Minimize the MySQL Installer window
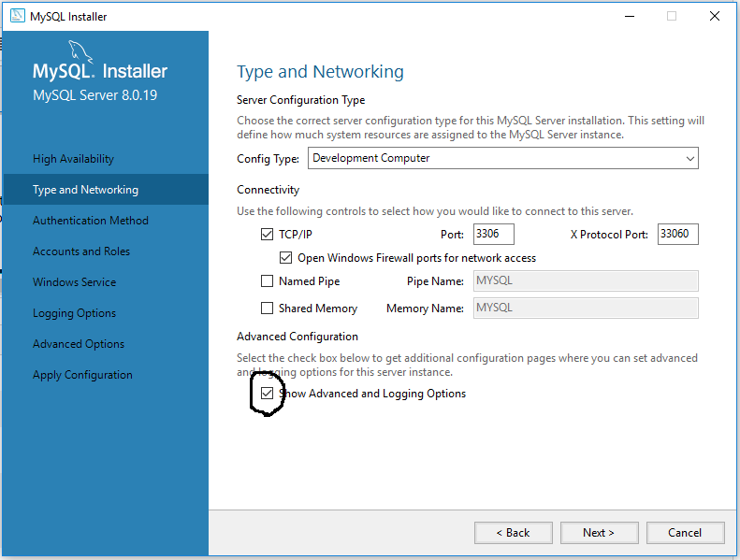Image resolution: width=740 pixels, height=560 pixels. pos(629,16)
